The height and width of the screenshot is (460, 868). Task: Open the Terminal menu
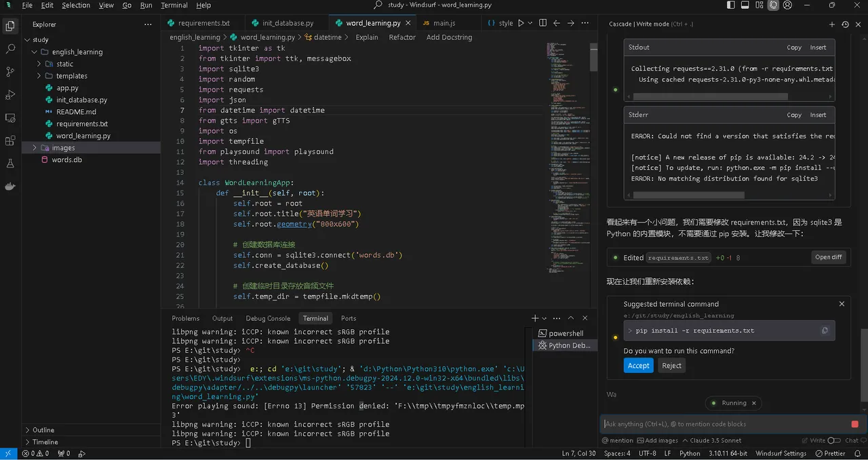point(174,5)
